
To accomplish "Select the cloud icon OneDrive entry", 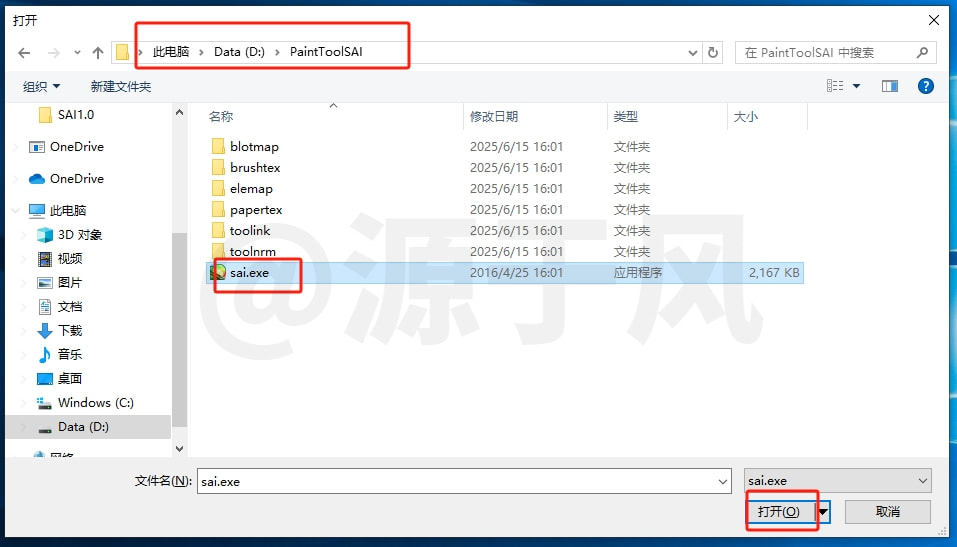I will tap(77, 178).
